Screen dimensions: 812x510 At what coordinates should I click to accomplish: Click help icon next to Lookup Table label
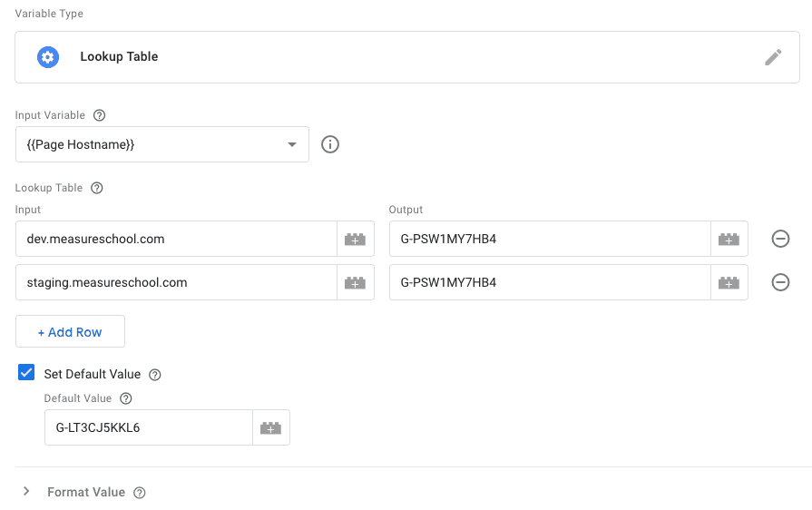97,189
